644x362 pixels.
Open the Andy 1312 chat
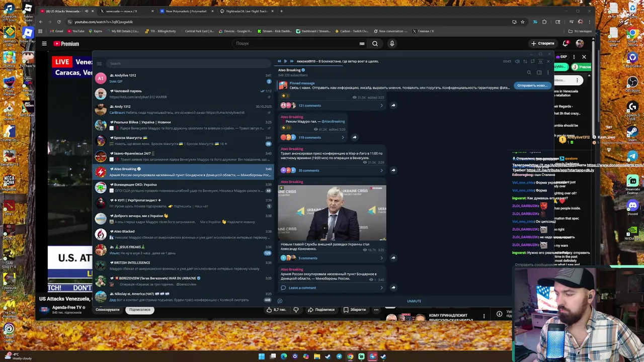[183, 109]
